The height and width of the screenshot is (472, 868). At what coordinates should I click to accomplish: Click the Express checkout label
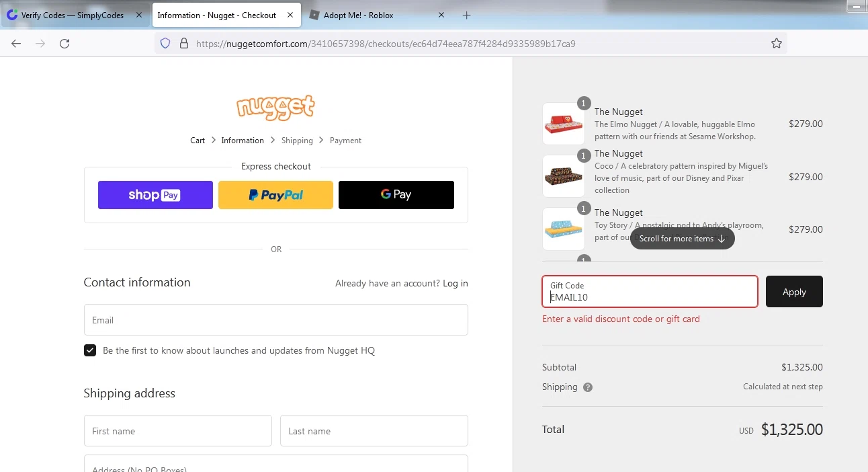point(276,166)
